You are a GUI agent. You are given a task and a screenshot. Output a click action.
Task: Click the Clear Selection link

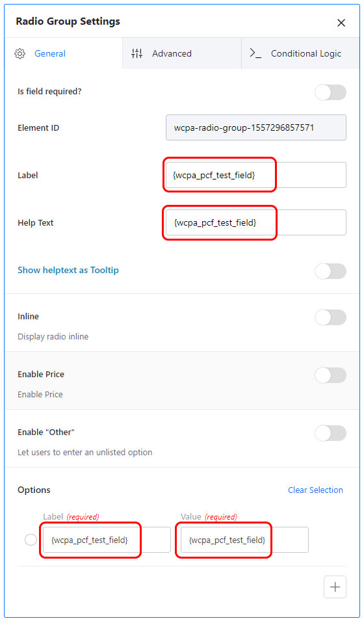coord(315,490)
